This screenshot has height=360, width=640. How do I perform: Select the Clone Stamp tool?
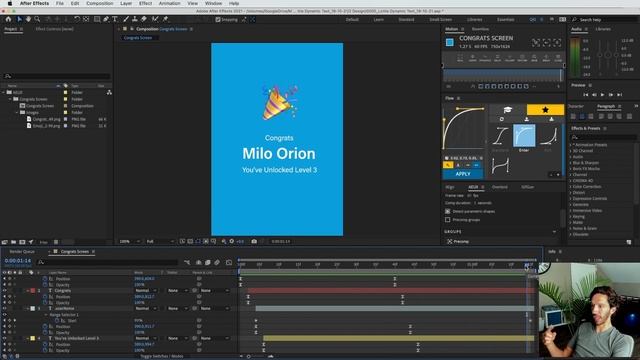[x=135, y=19]
